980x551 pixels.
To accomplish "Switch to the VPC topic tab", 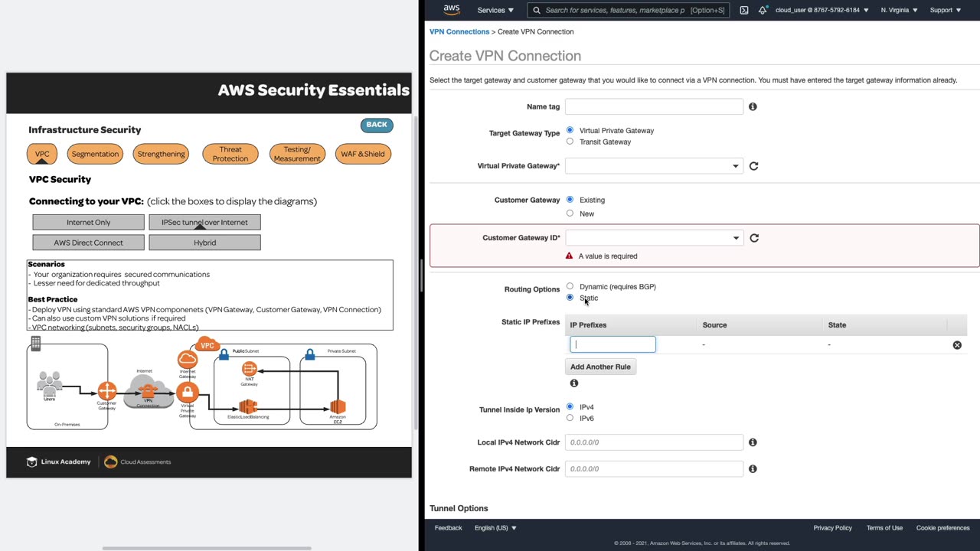I will click(42, 154).
